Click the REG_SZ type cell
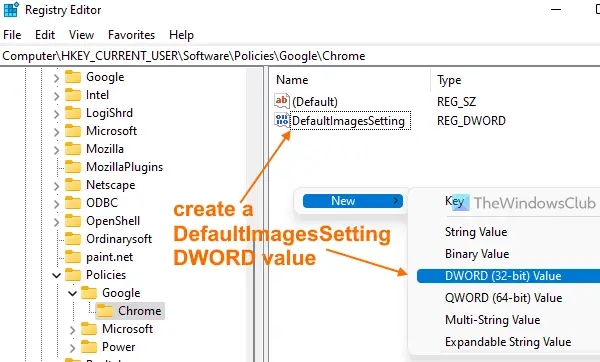 457,102
